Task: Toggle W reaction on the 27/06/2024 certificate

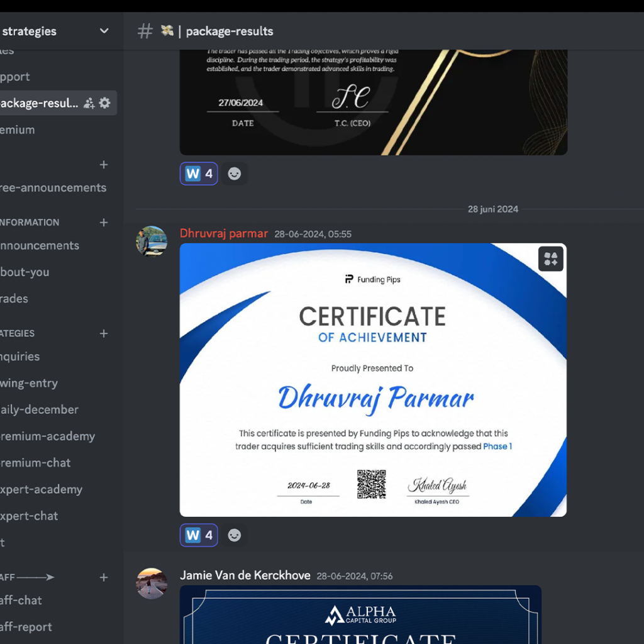Action: click(199, 174)
